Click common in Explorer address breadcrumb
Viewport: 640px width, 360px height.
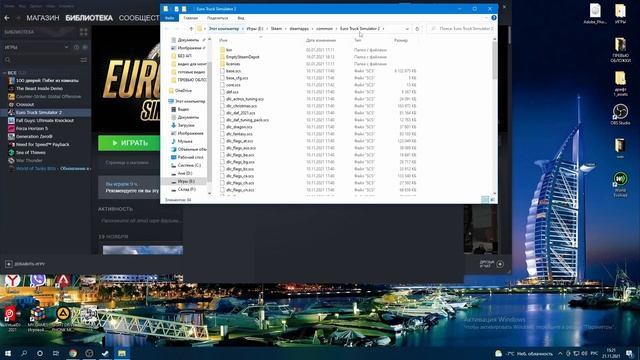[x=324, y=29]
